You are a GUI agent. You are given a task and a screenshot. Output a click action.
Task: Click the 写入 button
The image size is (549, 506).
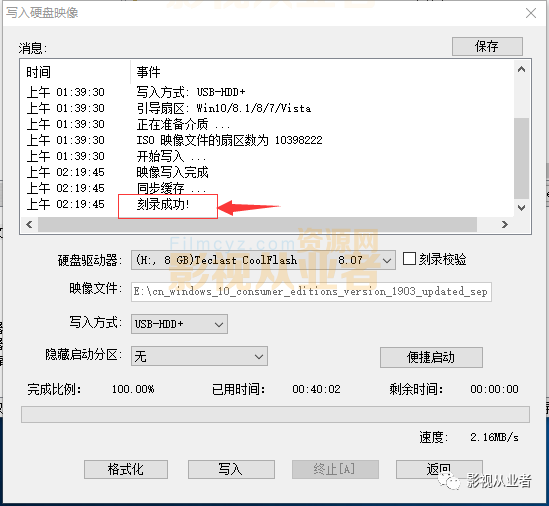[231, 469]
